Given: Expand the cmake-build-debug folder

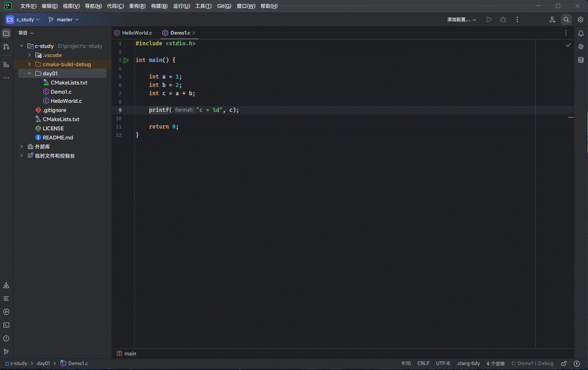Looking at the screenshot, I should (30, 65).
